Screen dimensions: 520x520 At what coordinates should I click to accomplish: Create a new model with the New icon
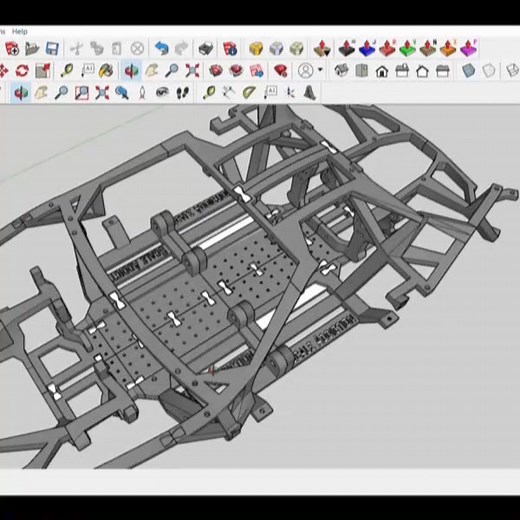12,49
